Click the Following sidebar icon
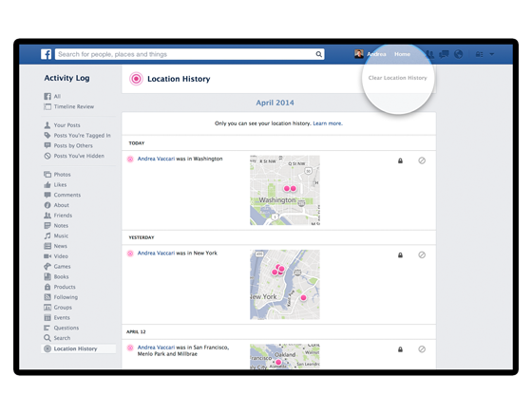Image resolution: width=532 pixels, height=414 pixels. [x=47, y=297]
